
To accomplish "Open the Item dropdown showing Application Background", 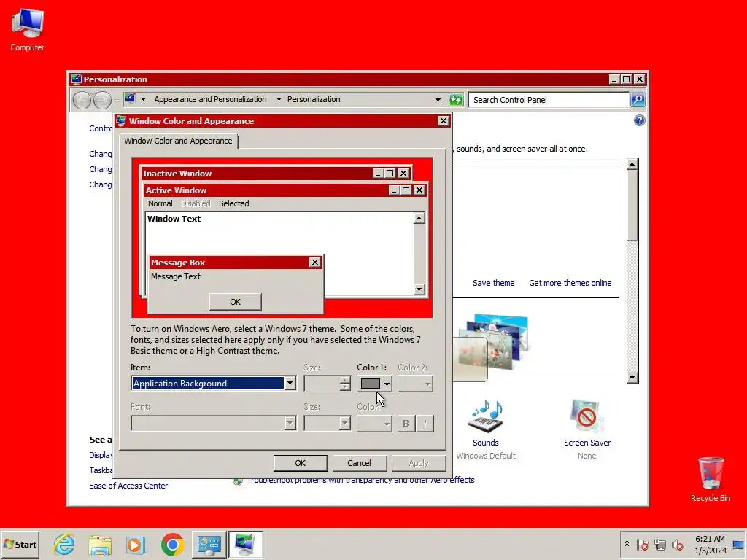I will (x=214, y=384).
